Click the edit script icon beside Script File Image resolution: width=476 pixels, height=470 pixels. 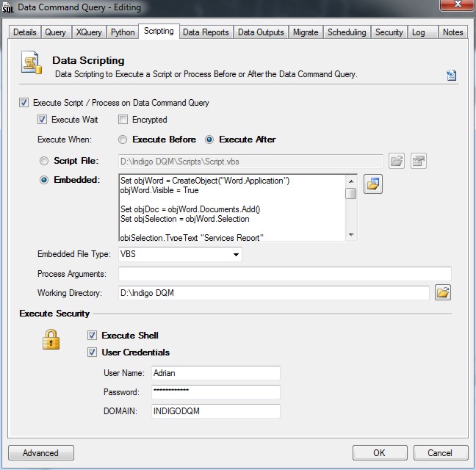pyautogui.click(x=419, y=161)
